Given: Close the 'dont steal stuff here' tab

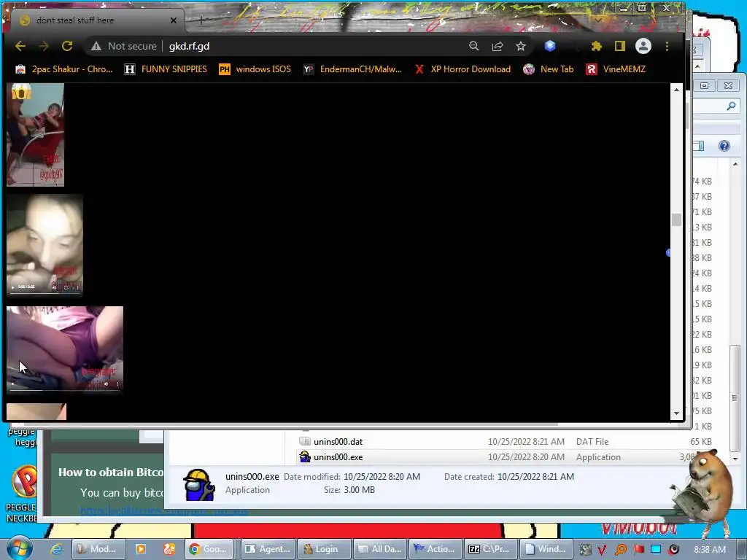Looking at the screenshot, I should click(x=174, y=20).
